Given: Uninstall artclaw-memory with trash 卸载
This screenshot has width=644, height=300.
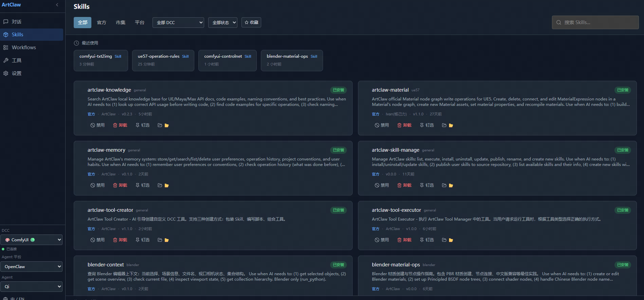Looking at the screenshot, I should (x=120, y=185).
